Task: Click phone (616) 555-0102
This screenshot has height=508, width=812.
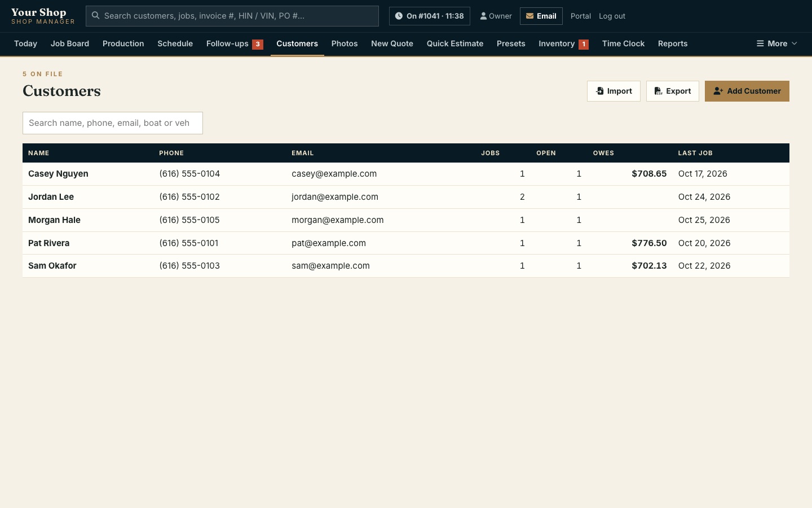Action: point(189,197)
